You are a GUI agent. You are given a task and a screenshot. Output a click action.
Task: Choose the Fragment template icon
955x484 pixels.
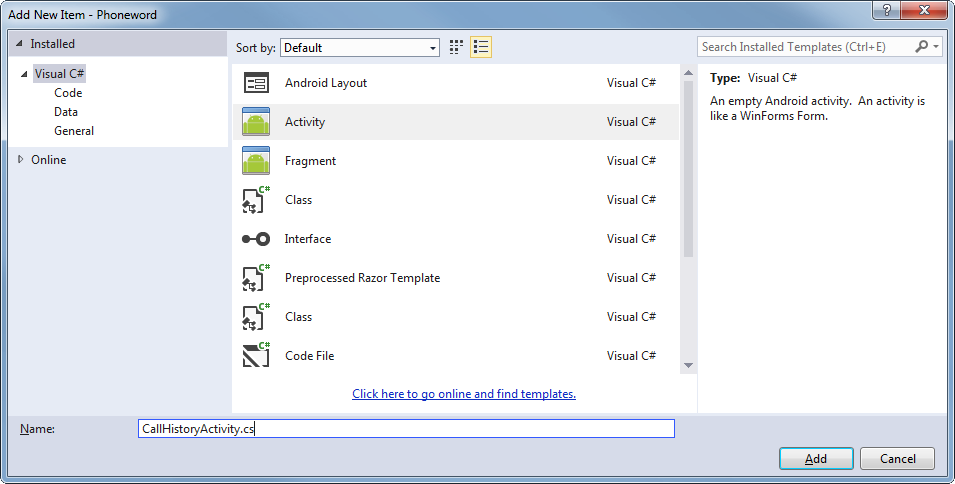point(256,161)
